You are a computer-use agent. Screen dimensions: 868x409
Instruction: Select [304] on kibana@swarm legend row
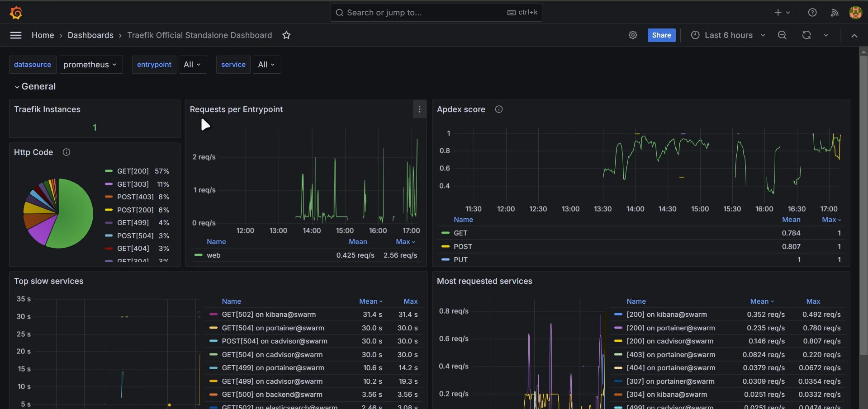click(x=728, y=395)
